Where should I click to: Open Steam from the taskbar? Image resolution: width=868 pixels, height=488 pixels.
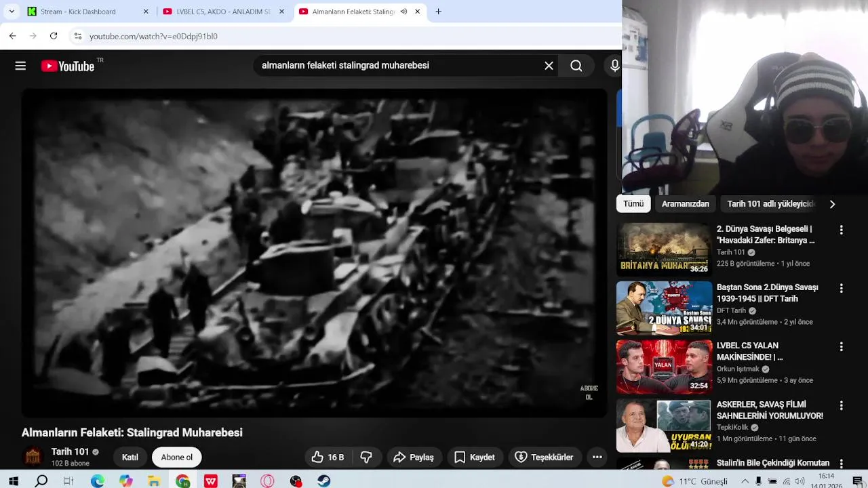(324, 481)
